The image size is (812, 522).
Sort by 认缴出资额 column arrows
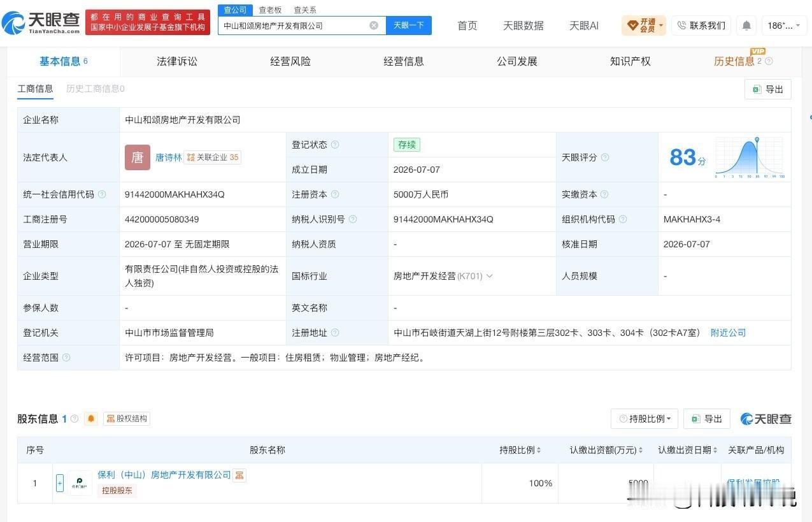point(641,450)
